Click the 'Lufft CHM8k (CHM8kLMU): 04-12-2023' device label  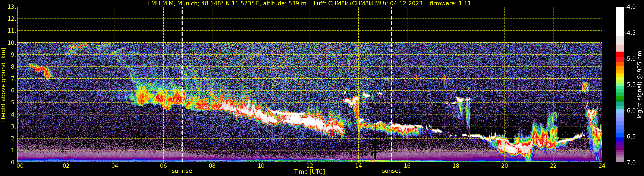point(368,3)
